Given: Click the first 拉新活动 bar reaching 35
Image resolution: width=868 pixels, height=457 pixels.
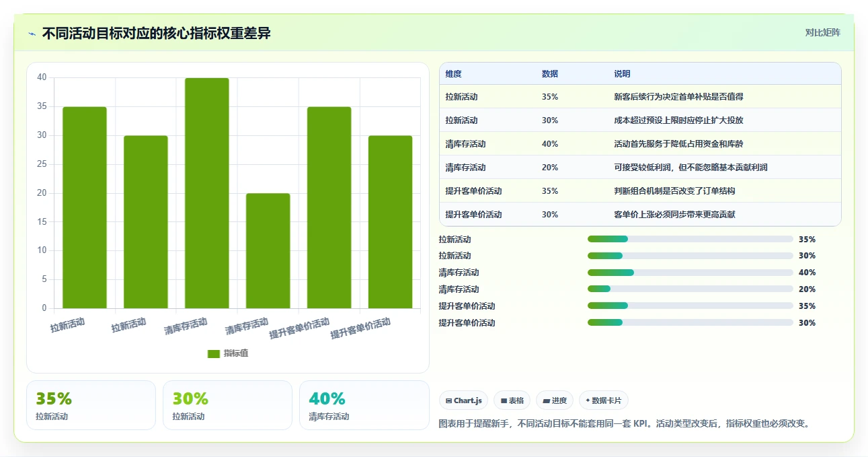Looking at the screenshot, I should [85, 207].
